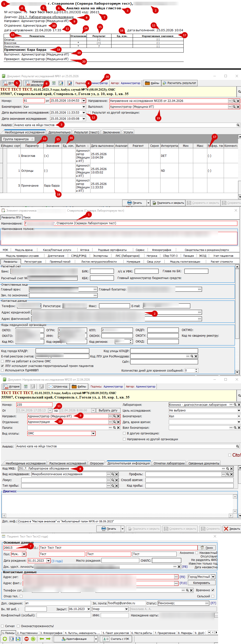Open Дата выполнения исследования date dropdown
The image size is (241, 644).
pyautogui.click(x=84, y=112)
